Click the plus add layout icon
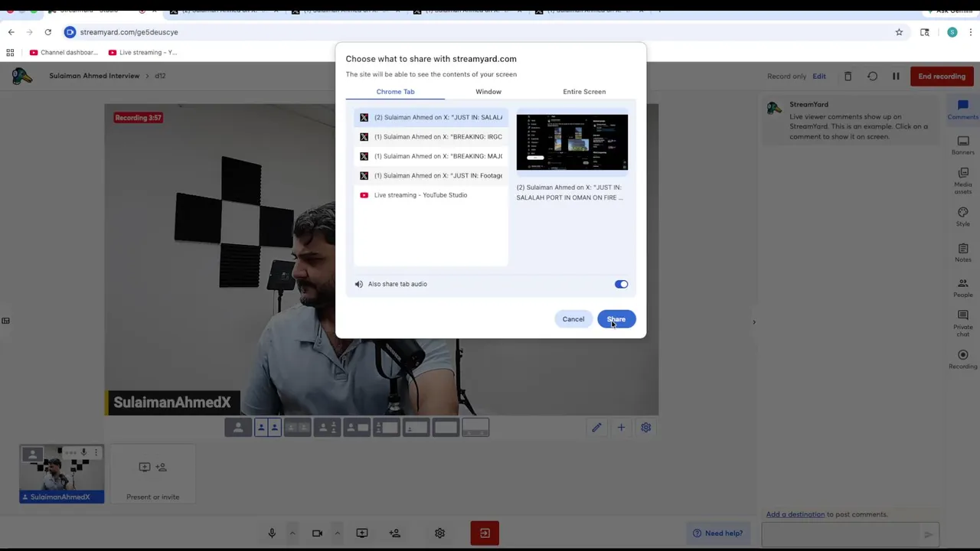This screenshot has width=980, height=551. (x=621, y=428)
